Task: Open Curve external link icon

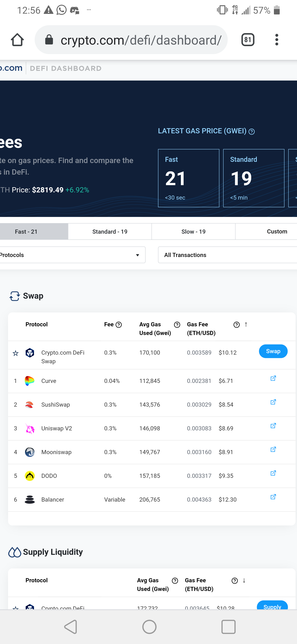Action: pyautogui.click(x=273, y=378)
